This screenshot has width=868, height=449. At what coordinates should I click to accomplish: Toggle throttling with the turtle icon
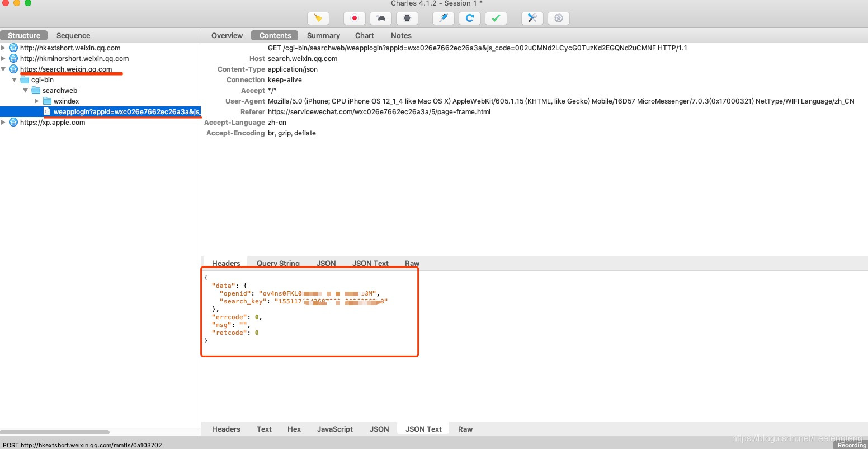point(381,18)
